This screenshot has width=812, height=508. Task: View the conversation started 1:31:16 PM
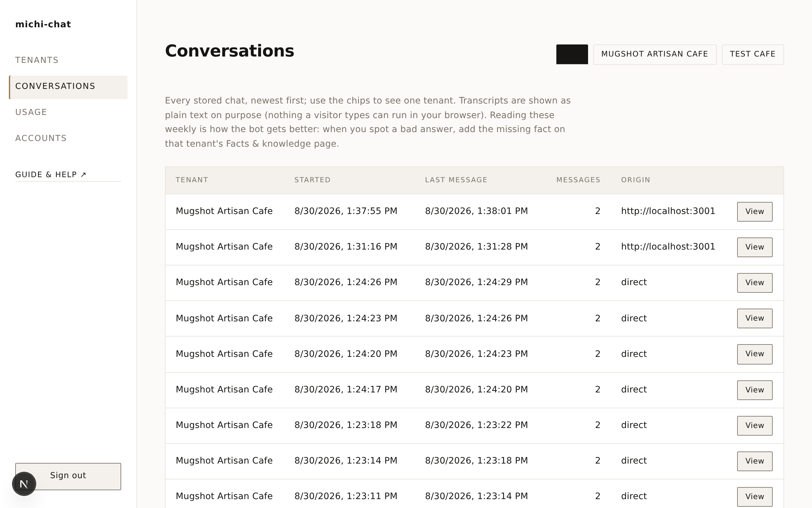[x=755, y=247]
